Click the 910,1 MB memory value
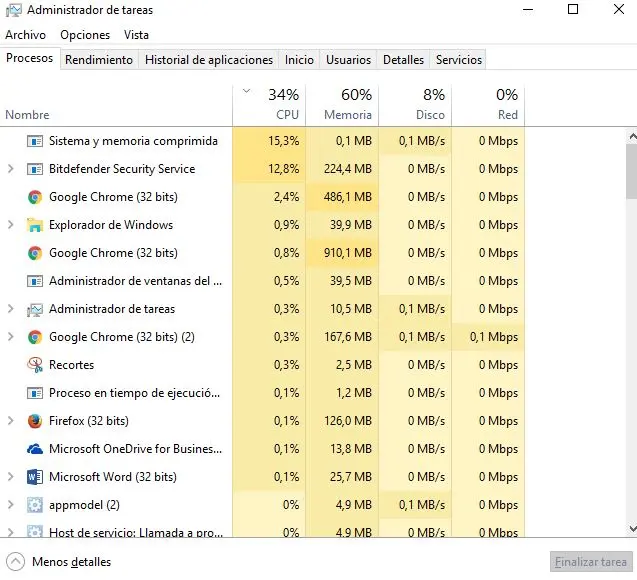This screenshot has width=637, height=580. [x=348, y=253]
